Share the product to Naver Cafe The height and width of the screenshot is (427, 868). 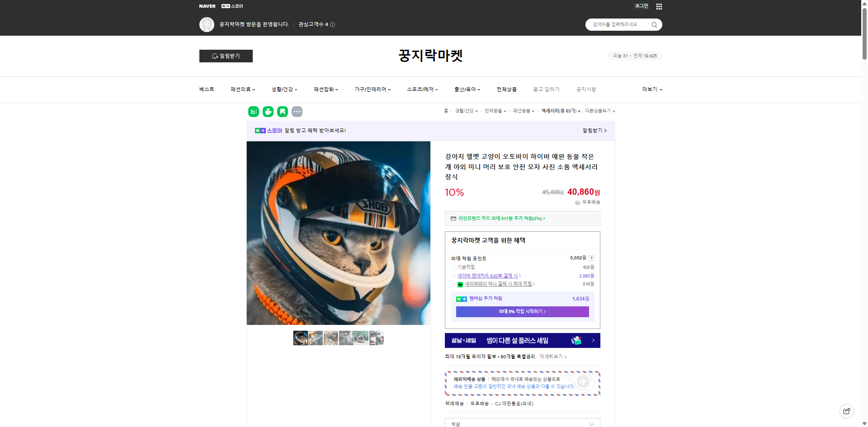(x=268, y=112)
